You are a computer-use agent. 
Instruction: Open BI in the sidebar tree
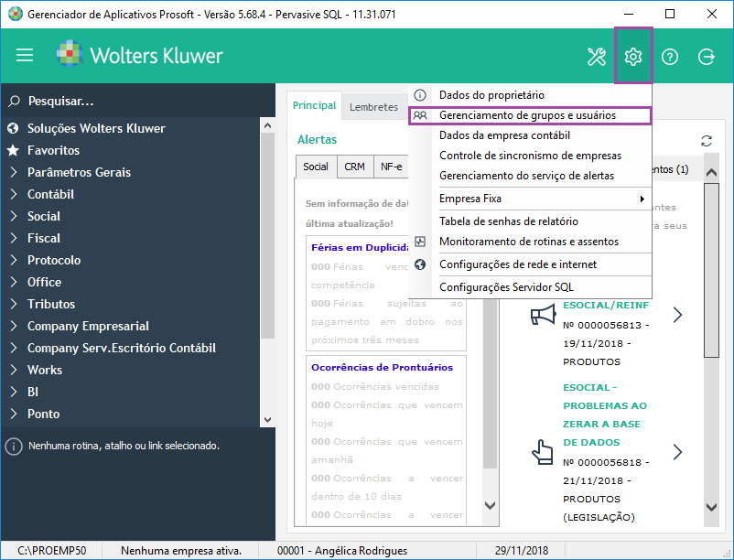33,392
